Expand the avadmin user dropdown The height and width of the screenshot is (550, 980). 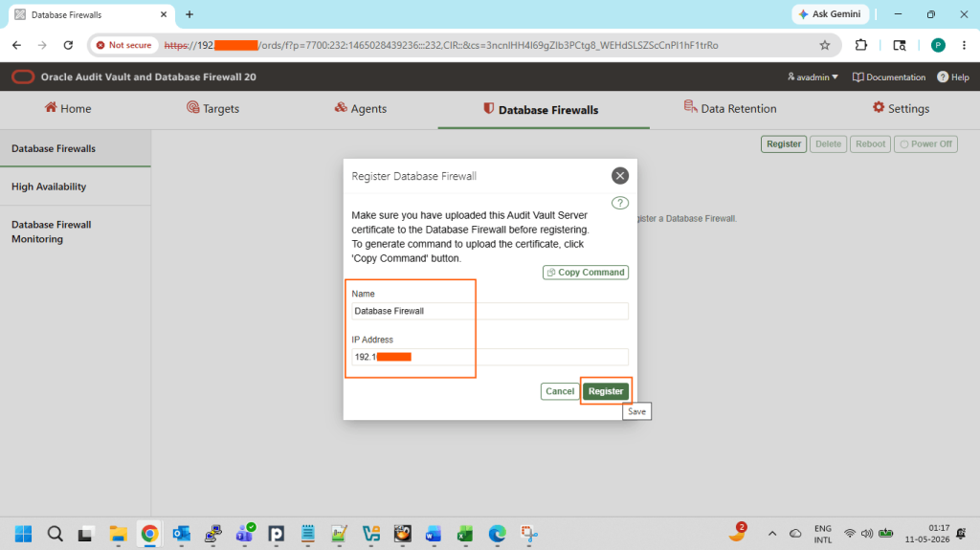(x=813, y=77)
